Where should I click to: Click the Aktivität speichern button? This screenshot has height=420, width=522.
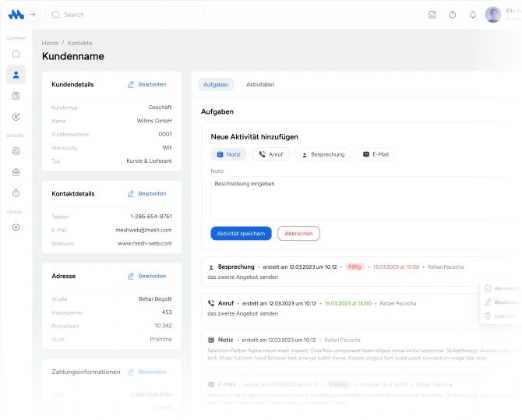[241, 233]
